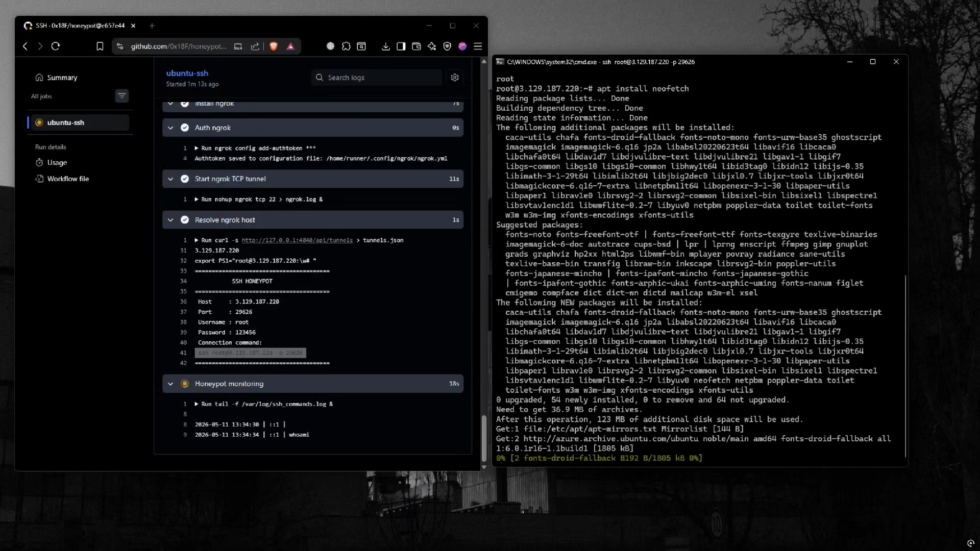The width and height of the screenshot is (980, 551).
Task: Click the cmd.exe window title bar icon
Action: pyautogui.click(x=500, y=62)
